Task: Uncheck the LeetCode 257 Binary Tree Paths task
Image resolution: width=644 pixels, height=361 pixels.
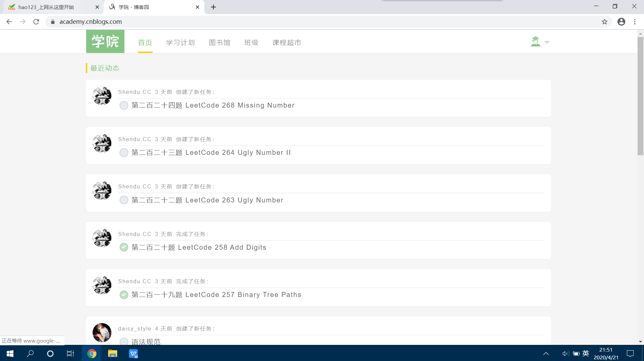Action: [124, 295]
